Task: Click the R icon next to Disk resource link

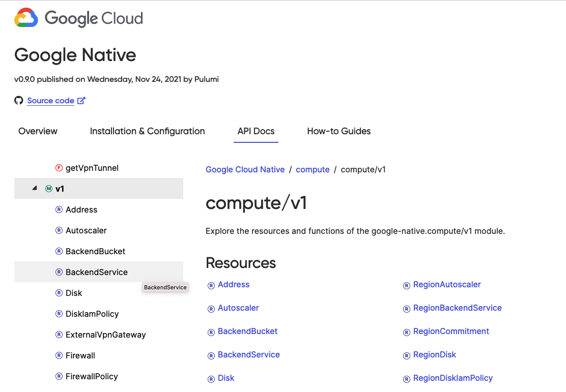Action: click(211, 378)
